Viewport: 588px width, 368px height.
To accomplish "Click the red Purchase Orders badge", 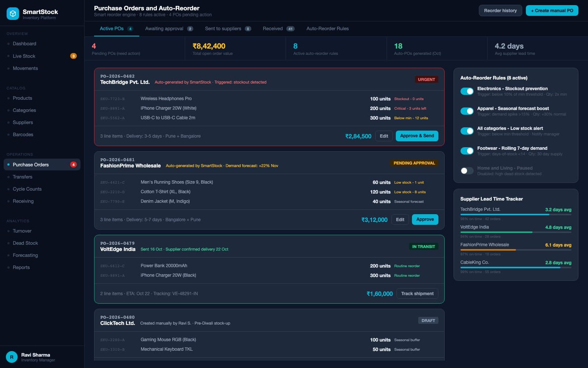I will click(x=73, y=164).
